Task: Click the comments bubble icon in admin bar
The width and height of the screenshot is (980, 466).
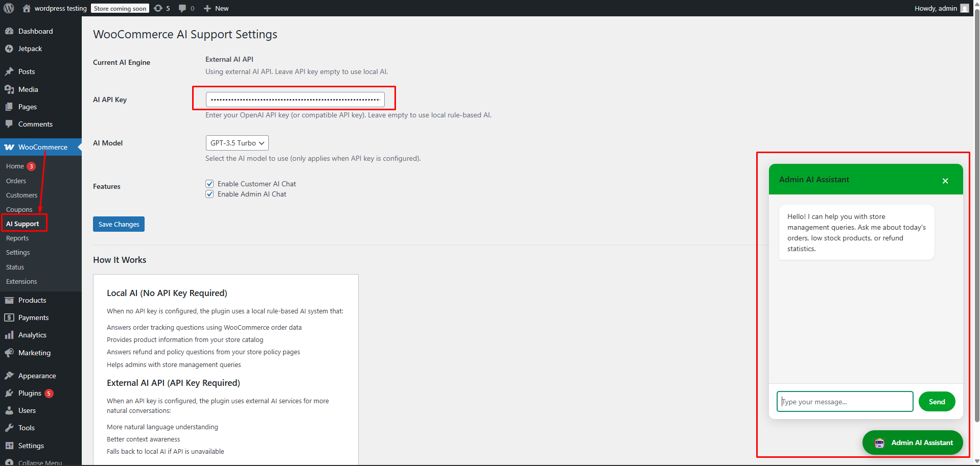Action: [182, 8]
